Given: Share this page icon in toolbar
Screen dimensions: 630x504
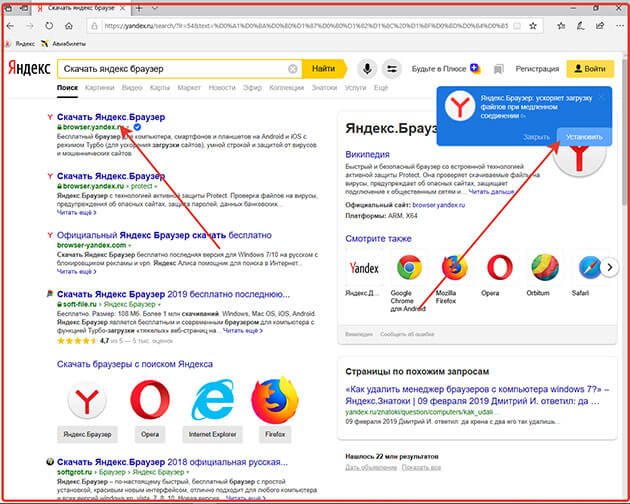Looking at the screenshot, I should tap(600, 26).
